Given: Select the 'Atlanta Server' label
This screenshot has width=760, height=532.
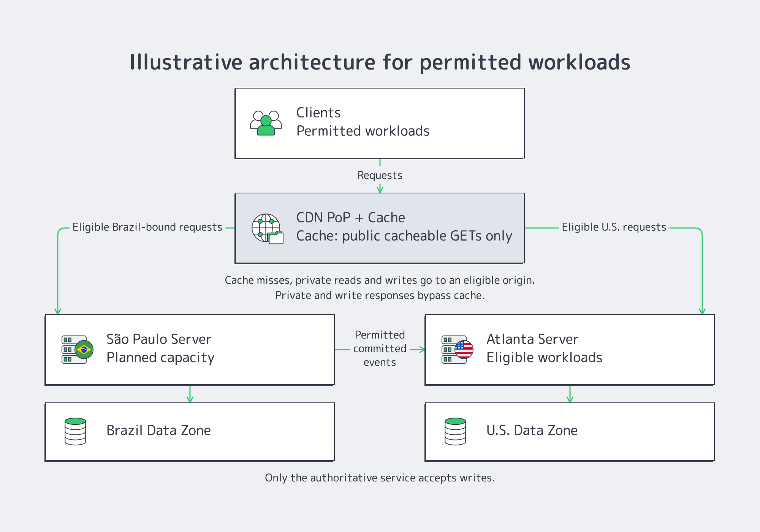Looking at the screenshot, I should tap(532, 339).
